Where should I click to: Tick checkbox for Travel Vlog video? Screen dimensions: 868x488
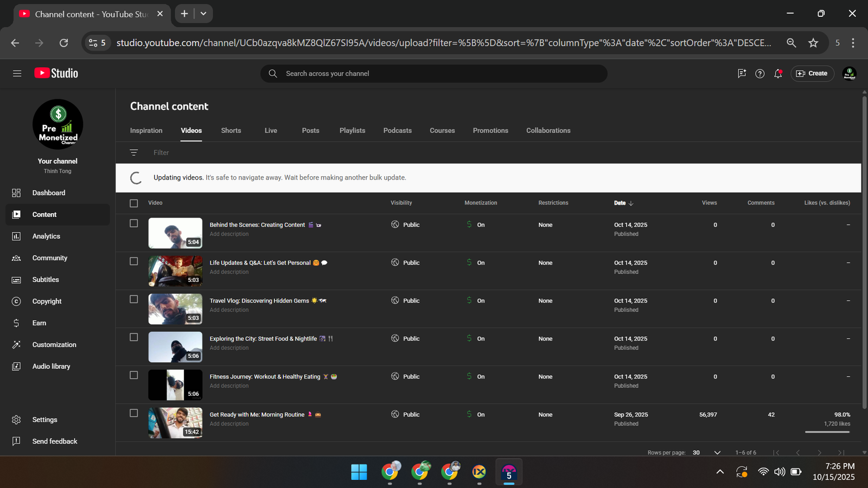[134, 299]
